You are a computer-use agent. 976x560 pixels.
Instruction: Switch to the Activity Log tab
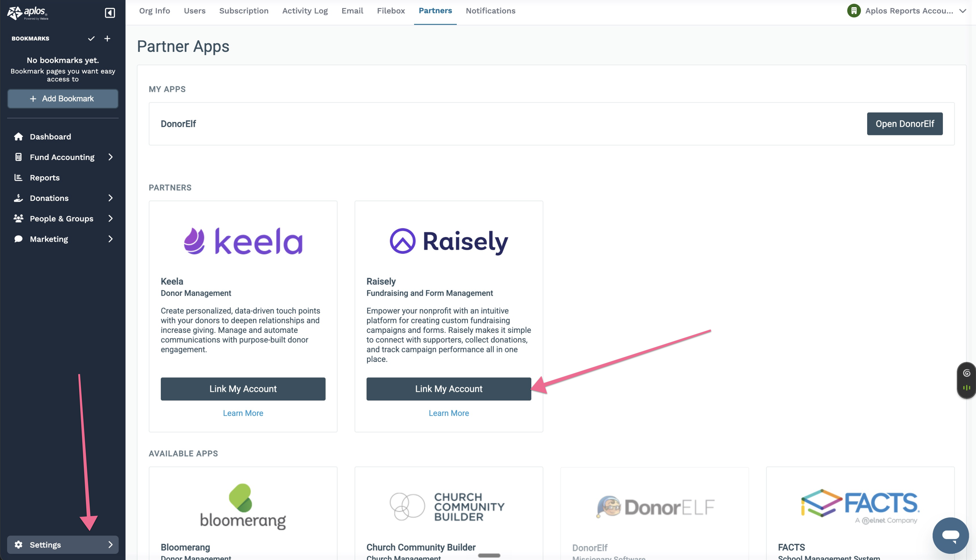(305, 11)
